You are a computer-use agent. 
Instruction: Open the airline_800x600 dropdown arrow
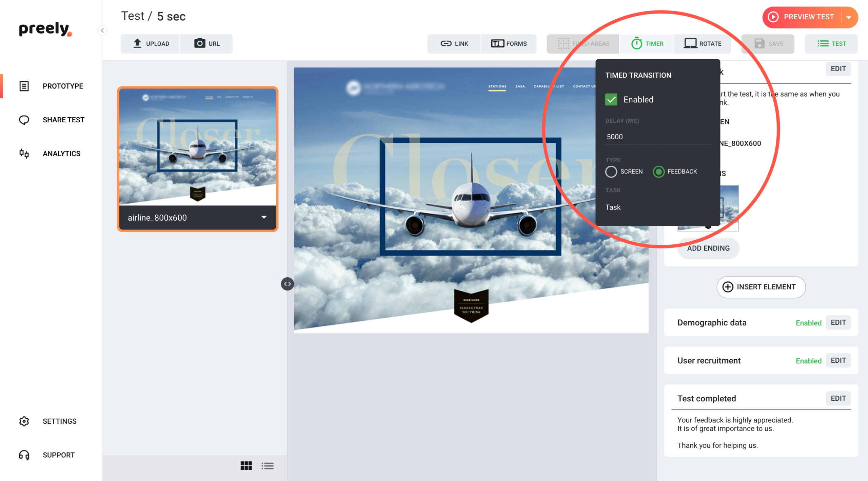(x=264, y=217)
